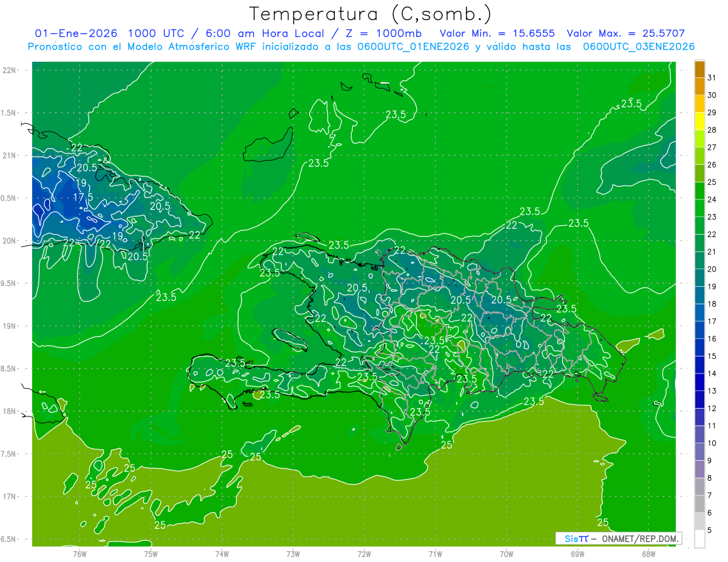Click the yellow swatch between colorbar 28 and 29

(x=699, y=121)
